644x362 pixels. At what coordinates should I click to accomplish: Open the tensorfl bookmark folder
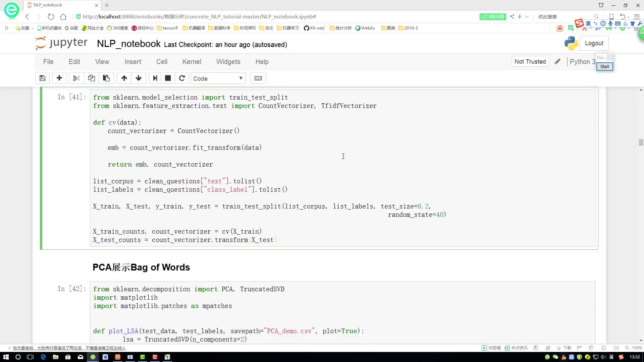point(167,28)
